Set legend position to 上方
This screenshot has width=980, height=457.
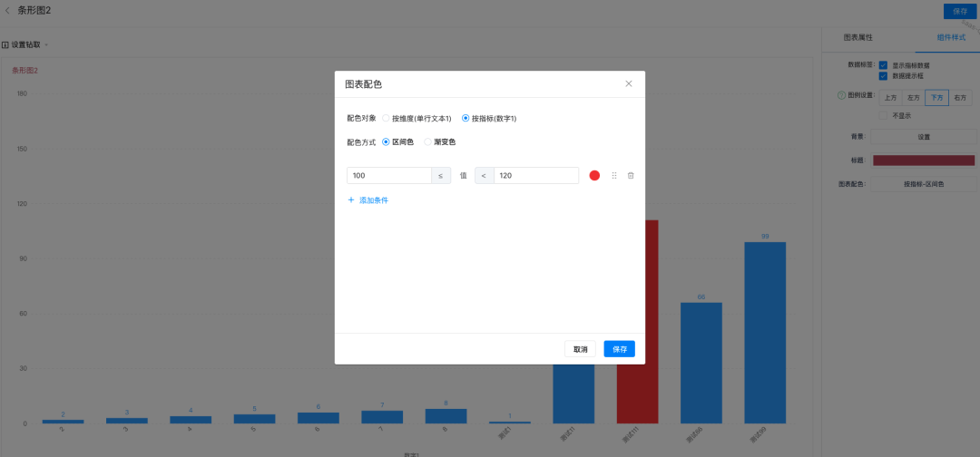(x=891, y=98)
